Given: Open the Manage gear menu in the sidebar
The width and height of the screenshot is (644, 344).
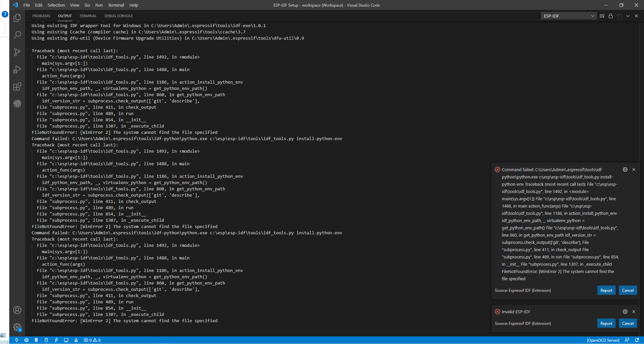Looking at the screenshot, I should click(x=17, y=327).
